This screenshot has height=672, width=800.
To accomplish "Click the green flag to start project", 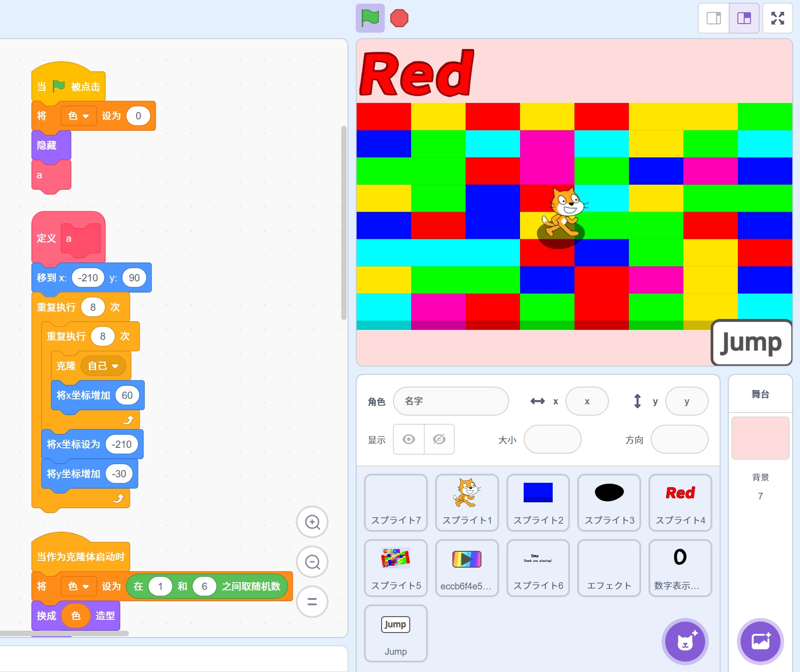I will [370, 18].
